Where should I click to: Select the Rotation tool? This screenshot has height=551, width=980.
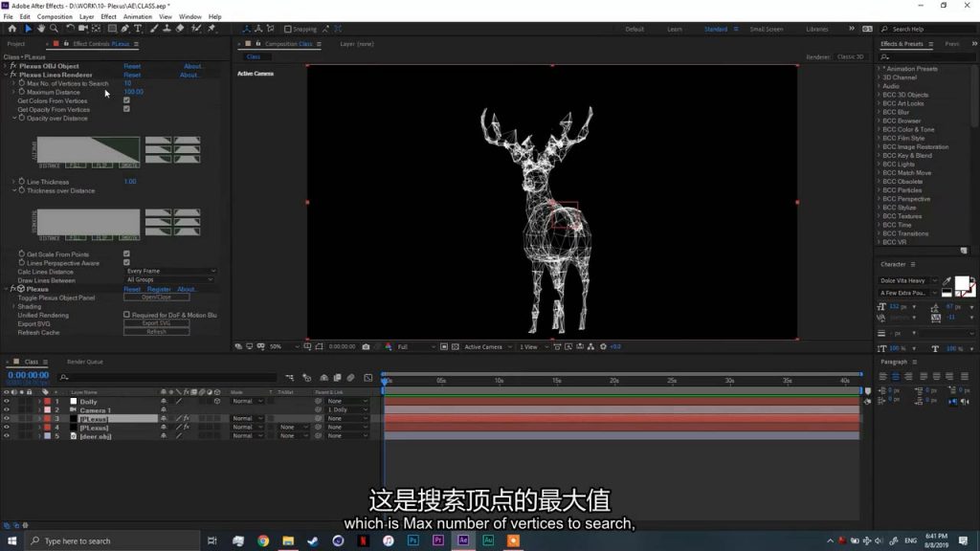[70, 29]
